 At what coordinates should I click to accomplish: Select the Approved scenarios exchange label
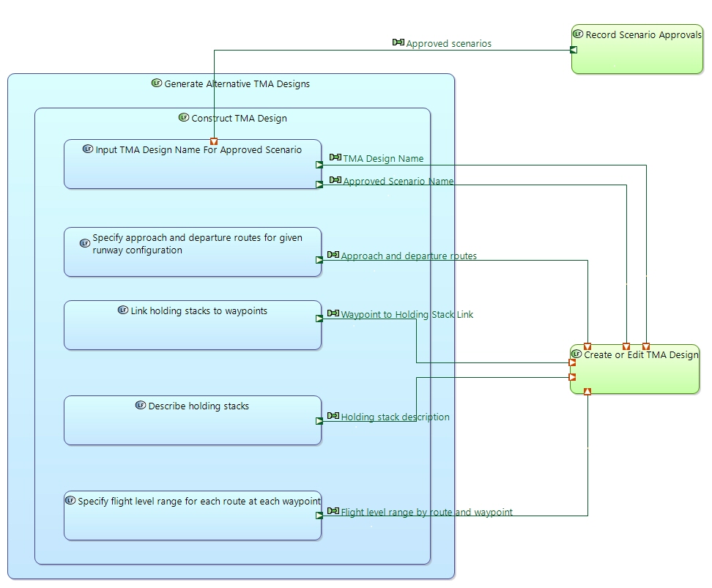[x=448, y=44]
